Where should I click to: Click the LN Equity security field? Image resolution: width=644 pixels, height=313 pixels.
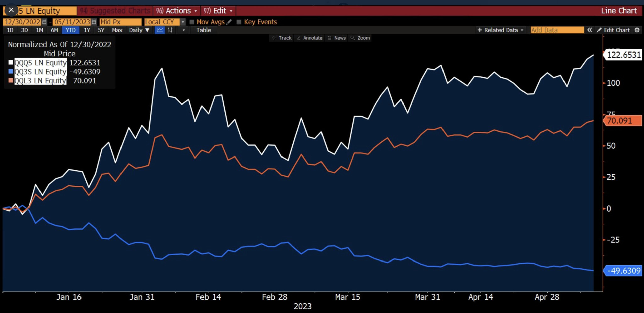(40, 11)
